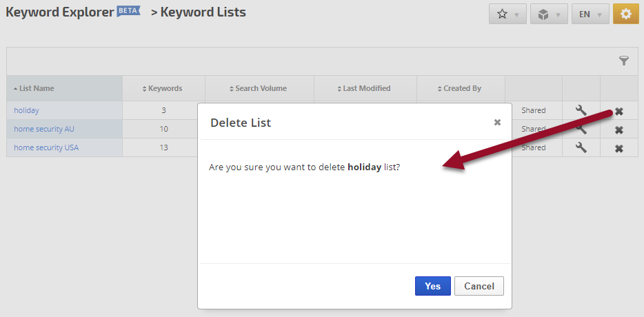Close the Delete List dialog
This screenshot has height=317, width=644.
pos(497,123)
